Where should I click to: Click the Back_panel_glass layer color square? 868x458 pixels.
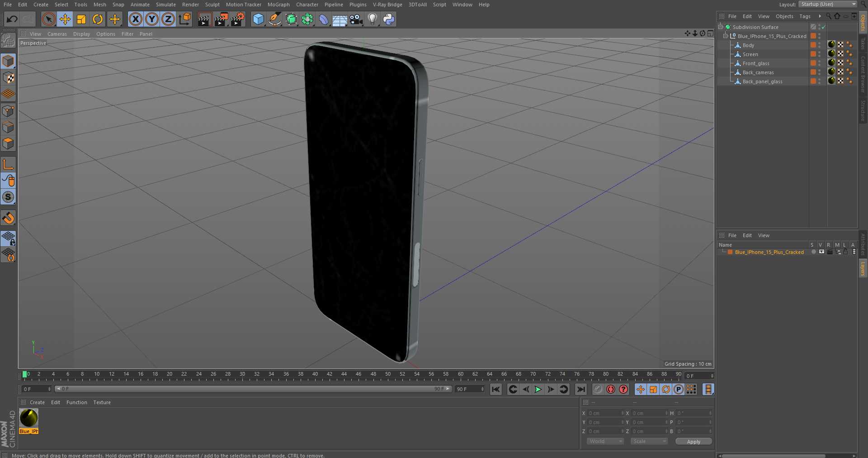coord(813,81)
